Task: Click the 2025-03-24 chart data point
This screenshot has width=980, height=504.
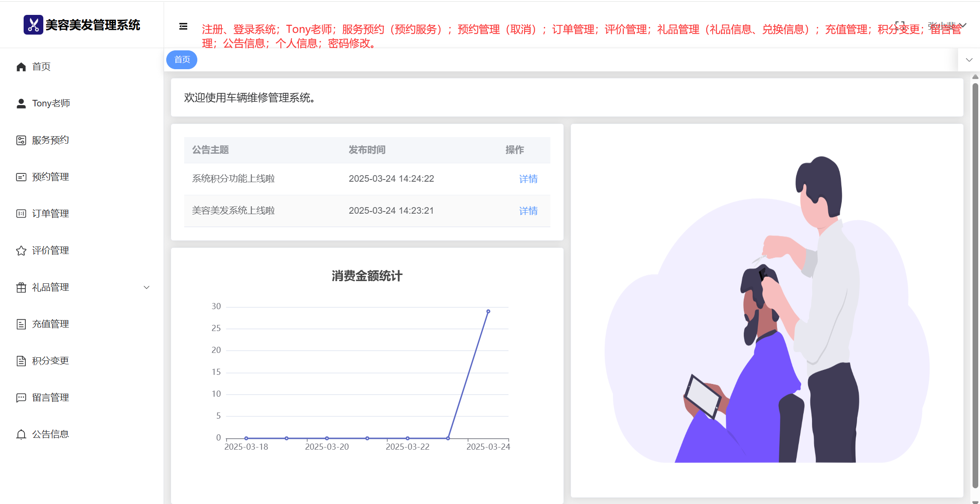Action: [488, 311]
